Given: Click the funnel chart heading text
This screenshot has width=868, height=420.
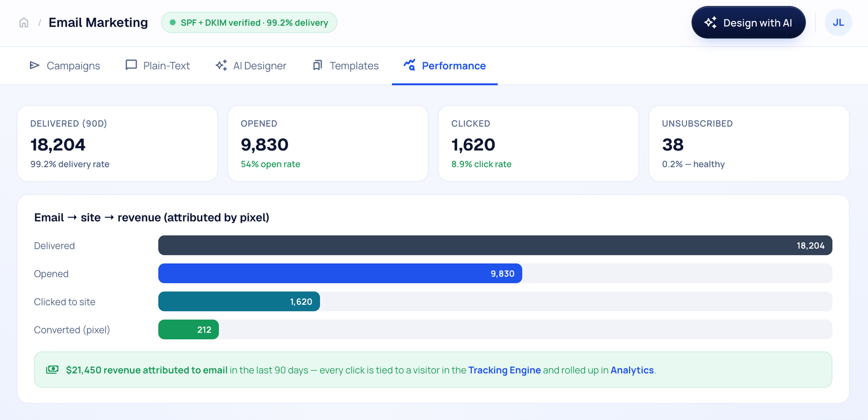Looking at the screenshot, I should click(x=152, y=218).
